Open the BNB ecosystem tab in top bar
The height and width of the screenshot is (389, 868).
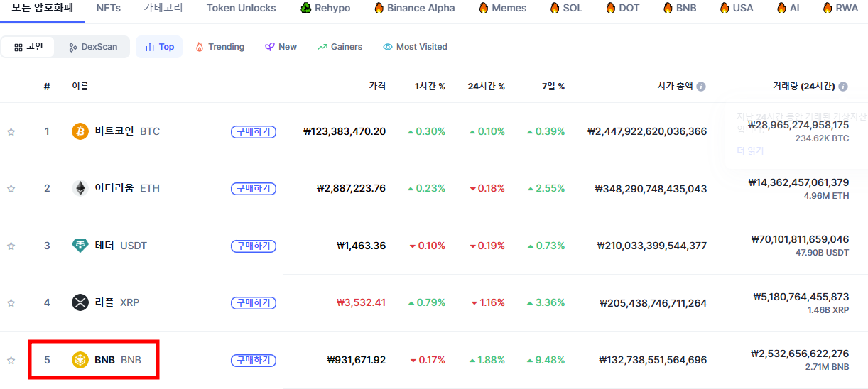(x=679, y=8)
